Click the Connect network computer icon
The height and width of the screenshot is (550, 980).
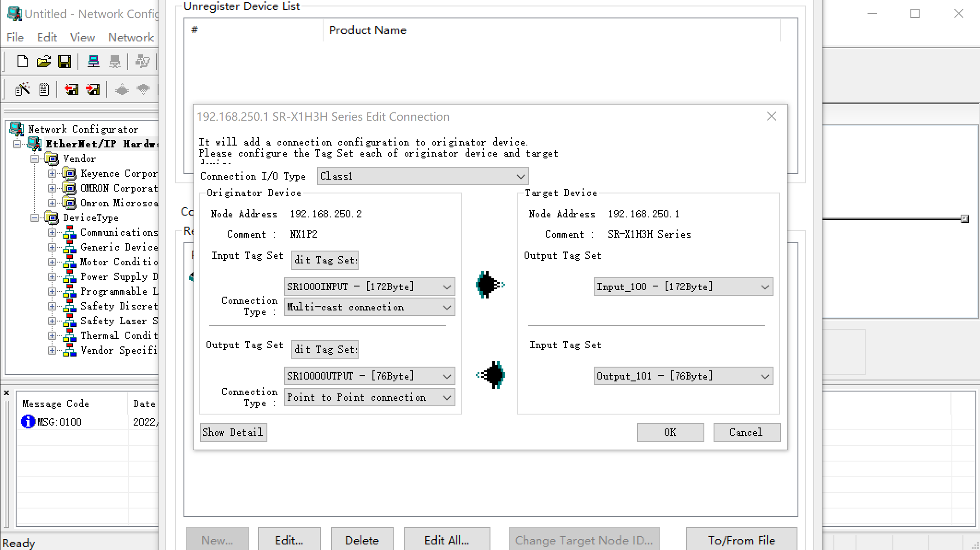(94, 61)
